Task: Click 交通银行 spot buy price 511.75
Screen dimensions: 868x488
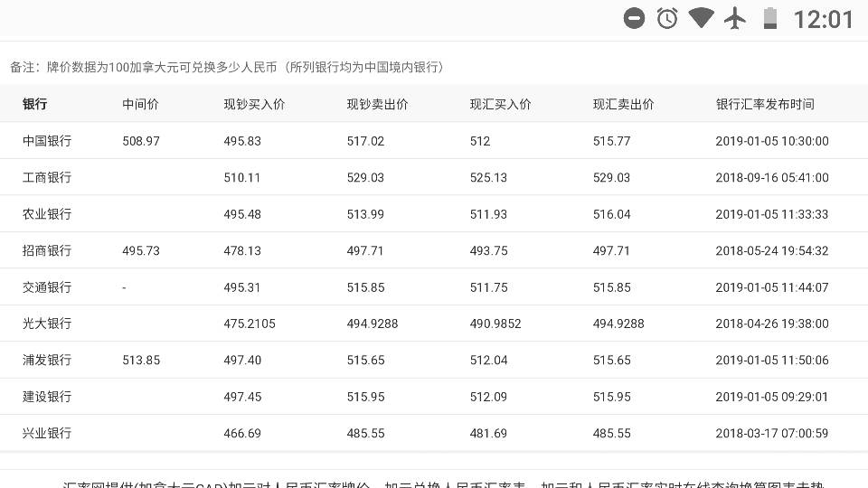Action: pyautogui.click(x=489, y=287)
